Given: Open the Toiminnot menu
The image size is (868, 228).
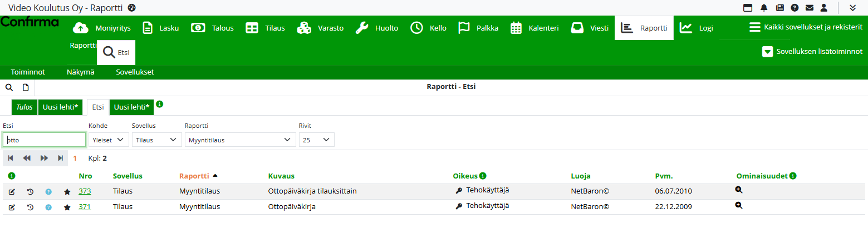Looking at the screenshot, I should click(28, 72).
